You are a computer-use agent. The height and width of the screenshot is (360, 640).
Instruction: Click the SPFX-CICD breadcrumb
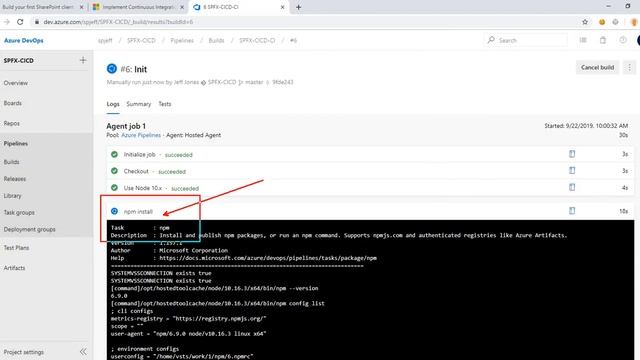141,40
